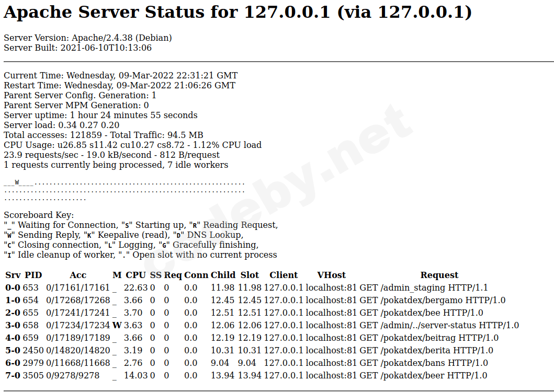Click the Acc column header
The height and width of the screenshot is (392, 554).
tap(78, 275)
